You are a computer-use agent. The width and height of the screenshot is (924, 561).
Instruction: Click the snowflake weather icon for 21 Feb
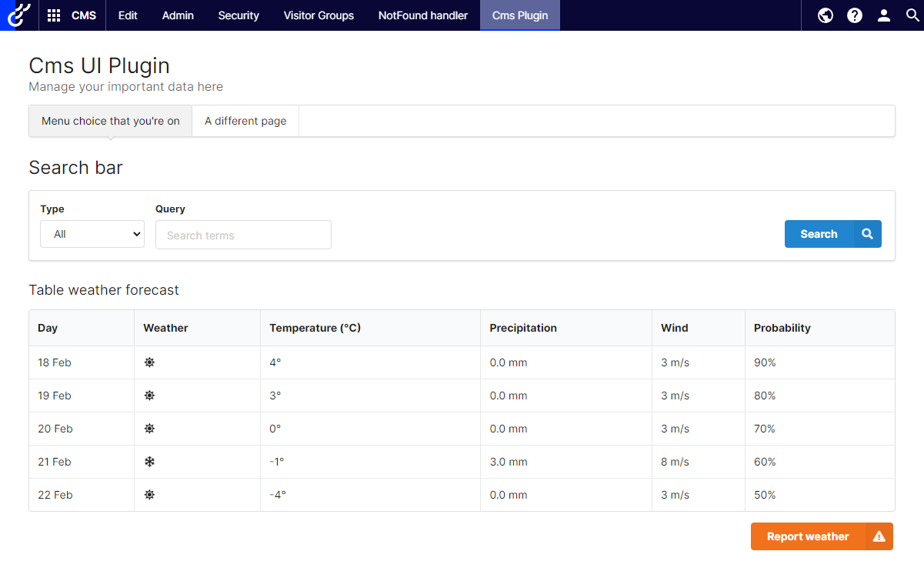(x=149, y=462)
